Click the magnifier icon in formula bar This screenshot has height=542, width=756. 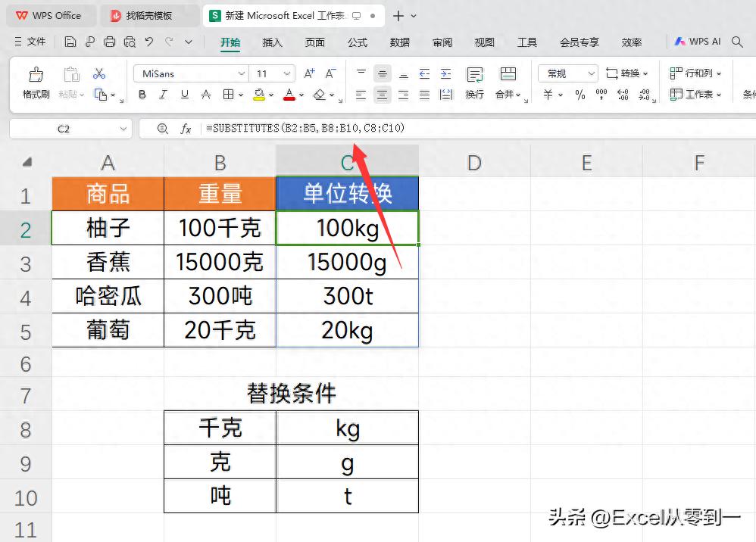[x=163, y=129]
